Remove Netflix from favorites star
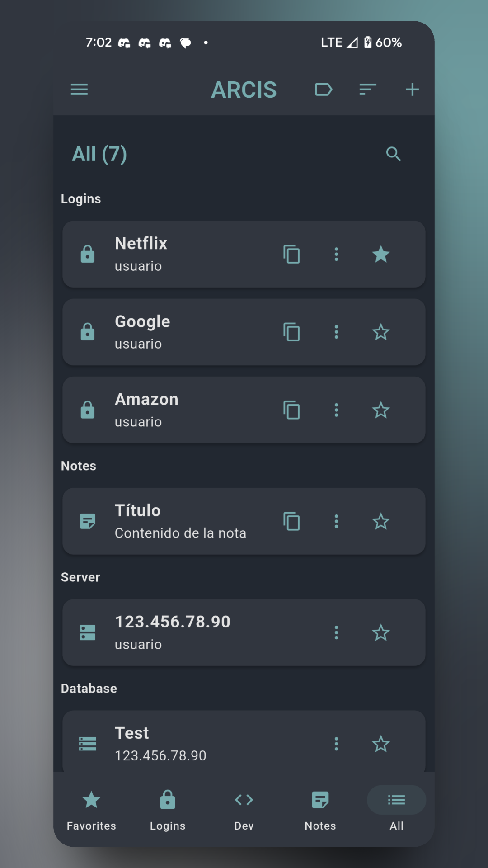488x868 pixels. point(381,254)
